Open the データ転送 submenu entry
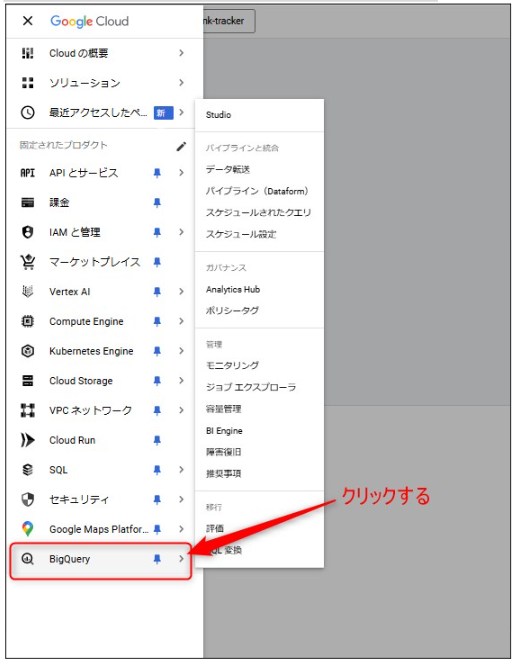The image size is (516, 666). coord(228,169)
